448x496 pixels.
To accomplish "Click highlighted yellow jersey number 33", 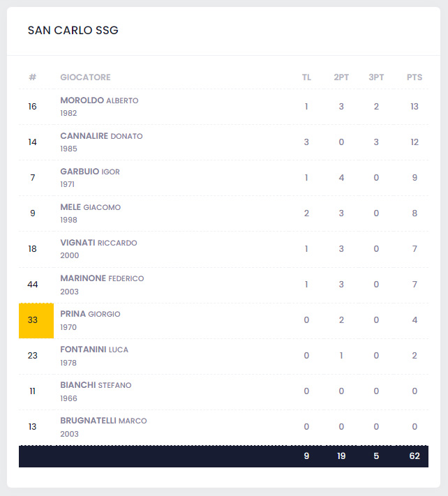I will click(33, 321).
